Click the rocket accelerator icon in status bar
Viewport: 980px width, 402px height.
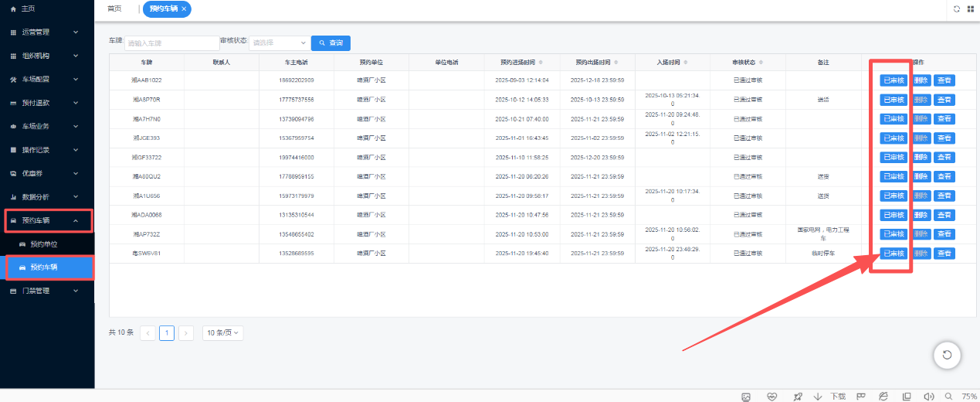(x=797, y=397)
